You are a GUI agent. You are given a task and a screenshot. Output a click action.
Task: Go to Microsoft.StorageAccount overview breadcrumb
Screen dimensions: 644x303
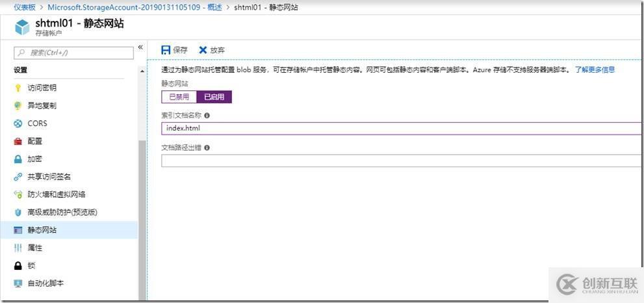135,7
